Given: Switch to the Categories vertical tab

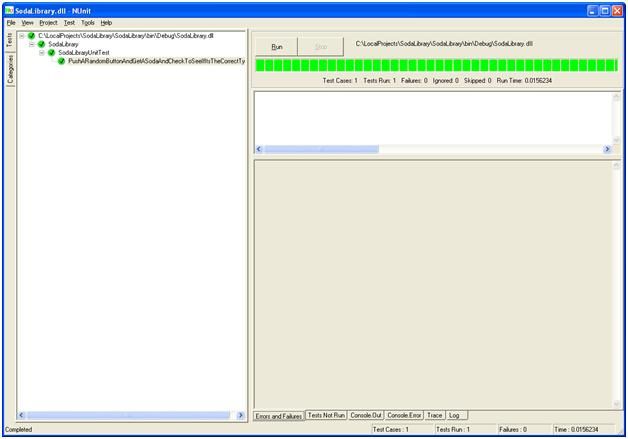Looking at the screenshot, I should click(x=10, y=69).
